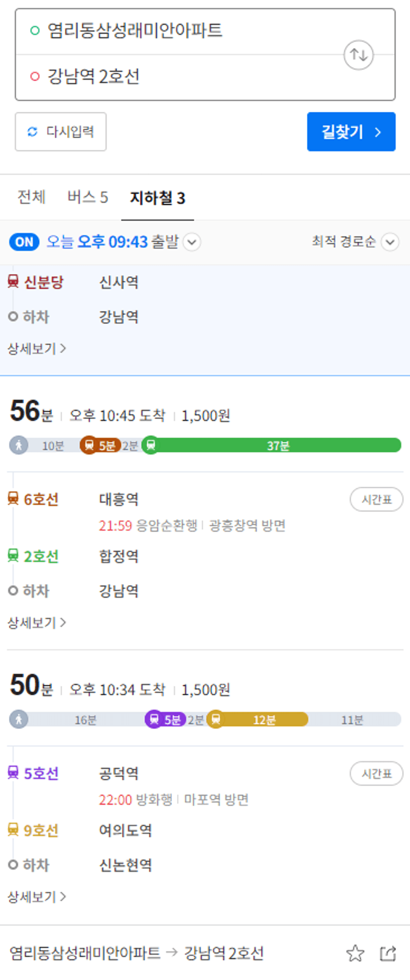Click the refresh icon in 다시입력
The width and height of the screenshot is (410, 980).
point(33,132)
